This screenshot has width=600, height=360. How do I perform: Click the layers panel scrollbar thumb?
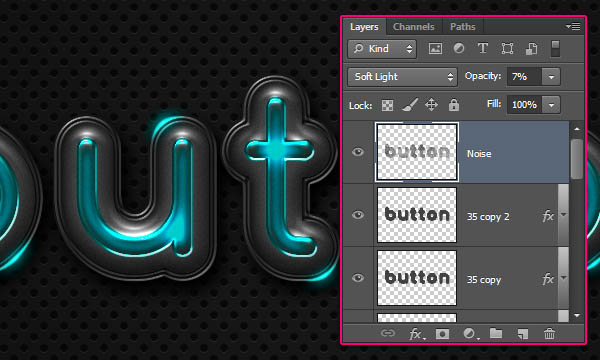click(x=577, y=159)
